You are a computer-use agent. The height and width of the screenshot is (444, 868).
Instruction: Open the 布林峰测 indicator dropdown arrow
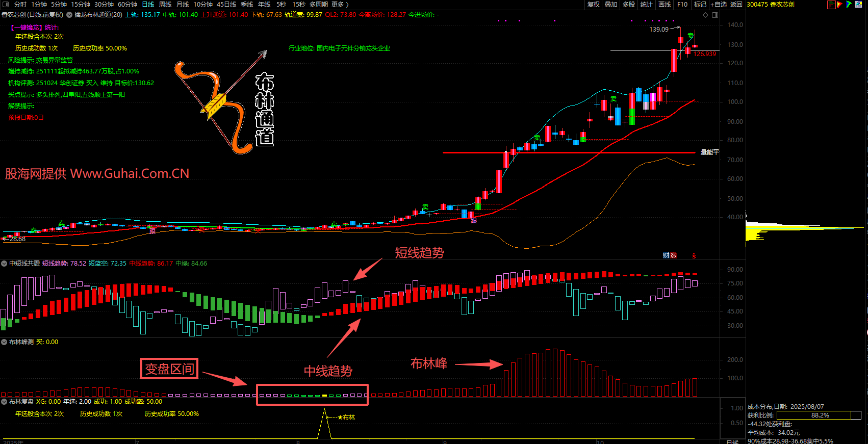pyautogui.click(x=4, y=342)
